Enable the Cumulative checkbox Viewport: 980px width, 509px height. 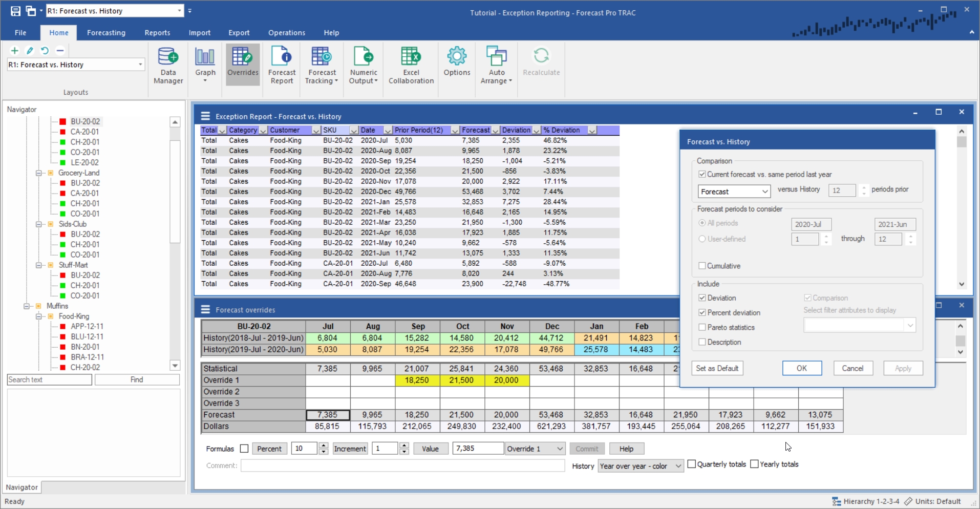(x=702, y=266)
